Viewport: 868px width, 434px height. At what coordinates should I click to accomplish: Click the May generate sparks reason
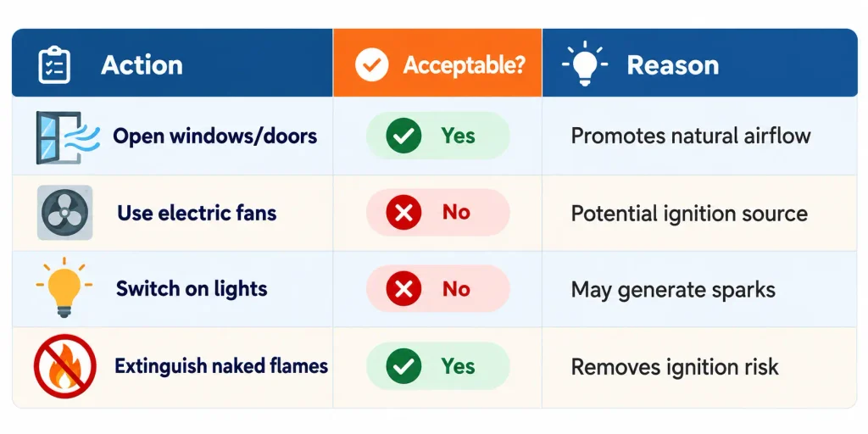point(673,290)
